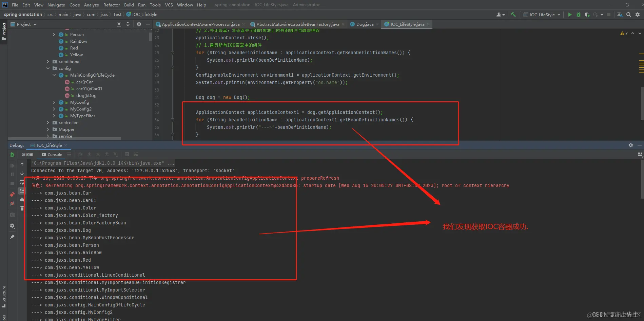Image resolution: width=644 pixels, height=321 pixels.
Task: Expand all nodes in the Project panel
Action: tap(119, 24)
